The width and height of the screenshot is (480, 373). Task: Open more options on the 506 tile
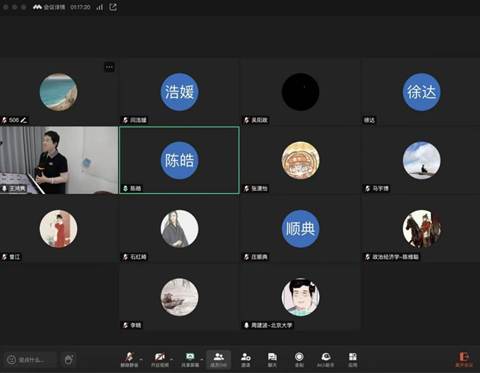109,67
